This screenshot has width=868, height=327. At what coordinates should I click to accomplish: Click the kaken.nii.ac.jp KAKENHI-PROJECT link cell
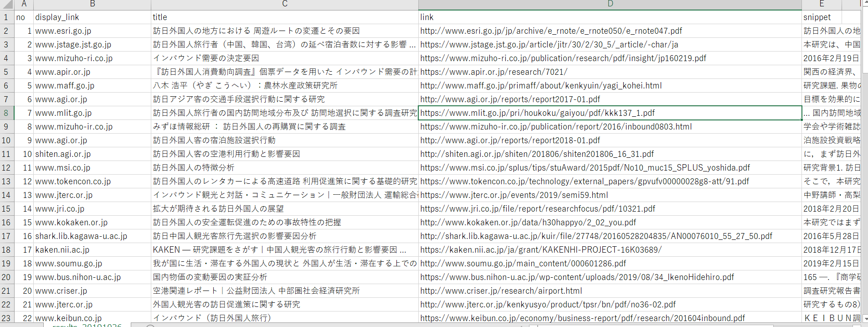(610, 250)
